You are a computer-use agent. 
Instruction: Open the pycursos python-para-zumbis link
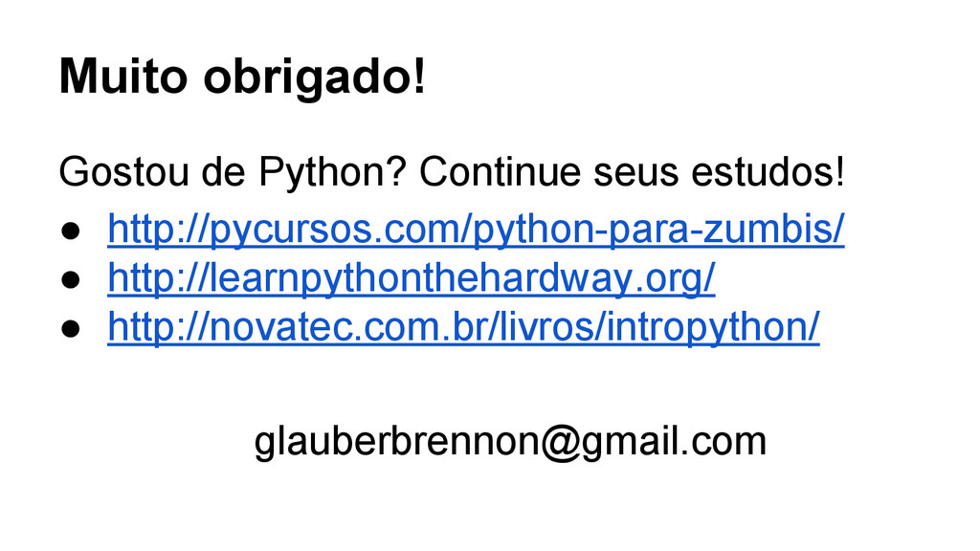(x=476, y=230)
